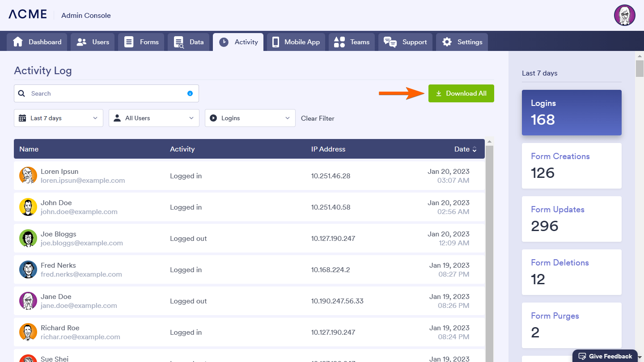Click the IP Address column header
This screenshot has height=362, width=644.
click(328, 149)
